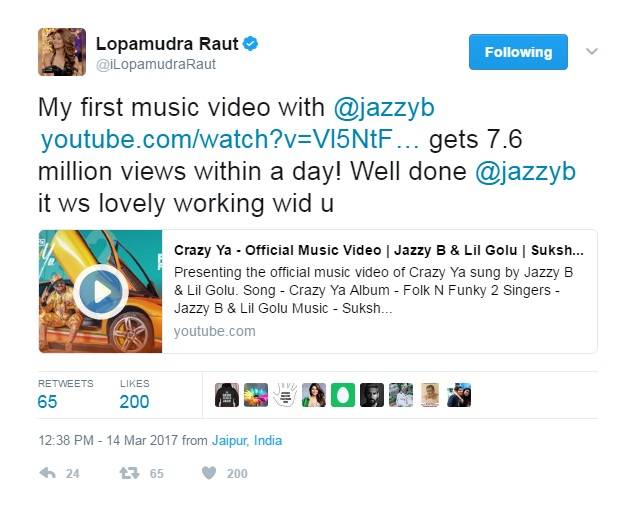632x508 pixels.
Task: Play the Crazy Ya video
Action: pyautogui.click(x=101, y=291)
